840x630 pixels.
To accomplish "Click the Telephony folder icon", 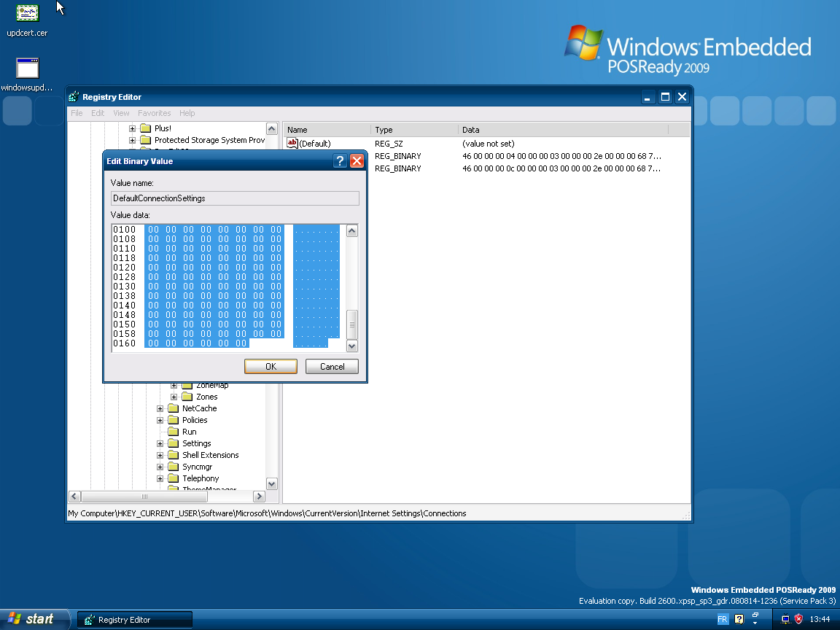I will pyautogui.click(x=173, y=479).
